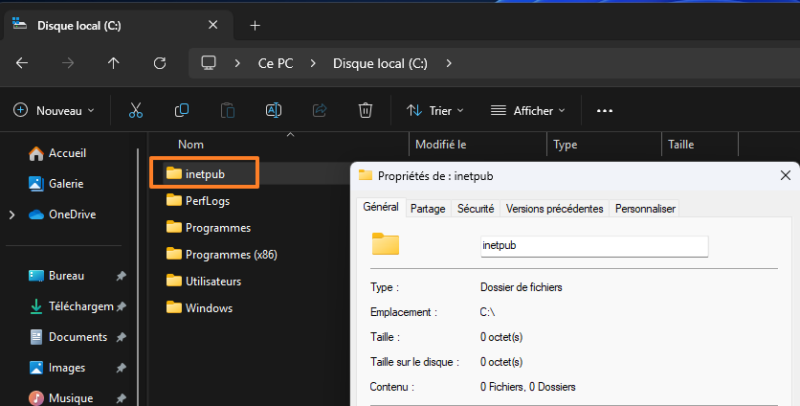
Task: Open Téléchargements in sidebar
Action: pos(80,306)
